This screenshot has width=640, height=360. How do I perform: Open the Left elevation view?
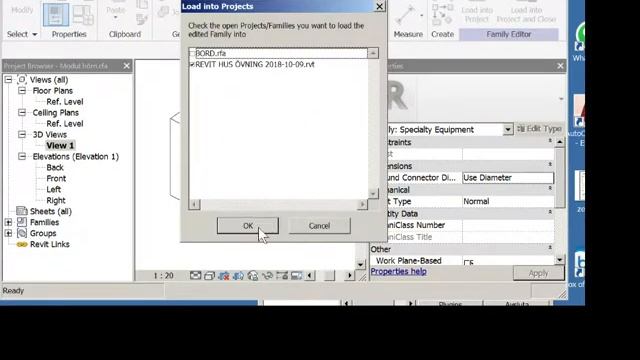coord(53,189)
